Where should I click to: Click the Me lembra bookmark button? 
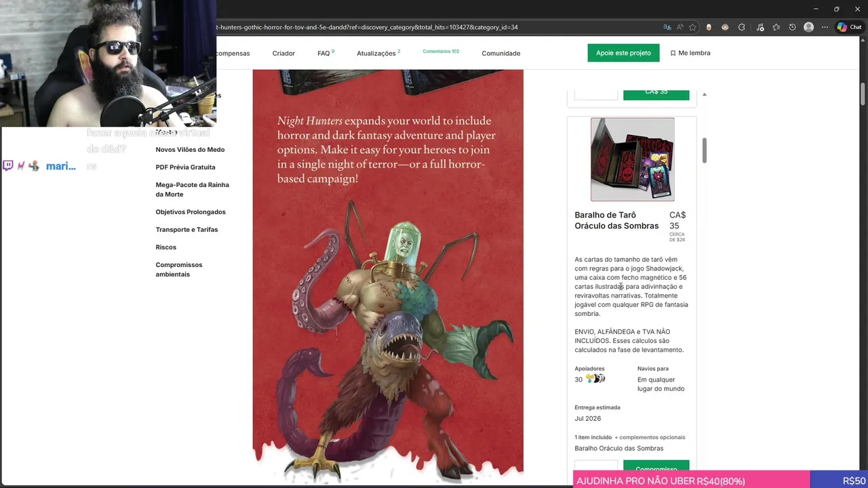coord(690,53)
